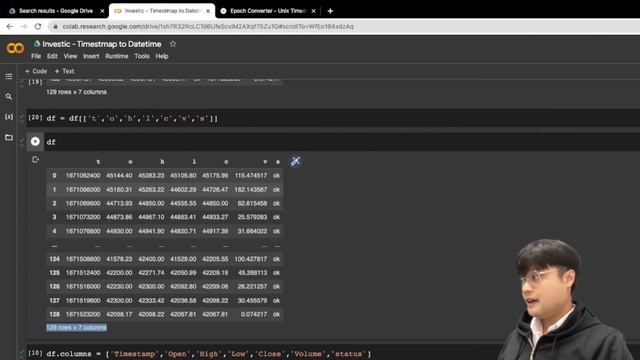Screen dimensions: 640x360
Task: Click the t column header
Action: (x=98, y=162)
